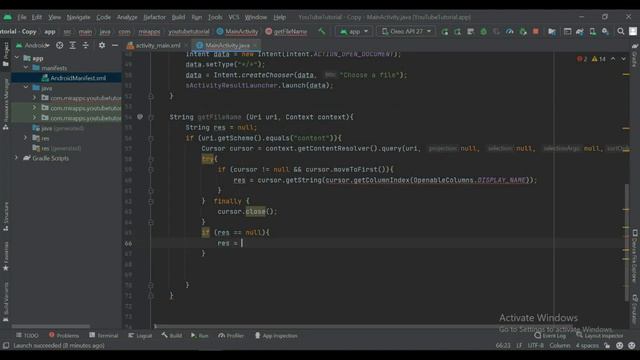This screenshot has height=360, width=640.
Task: Click Expand All in Project panel
Action: click(x=73, y=45)
